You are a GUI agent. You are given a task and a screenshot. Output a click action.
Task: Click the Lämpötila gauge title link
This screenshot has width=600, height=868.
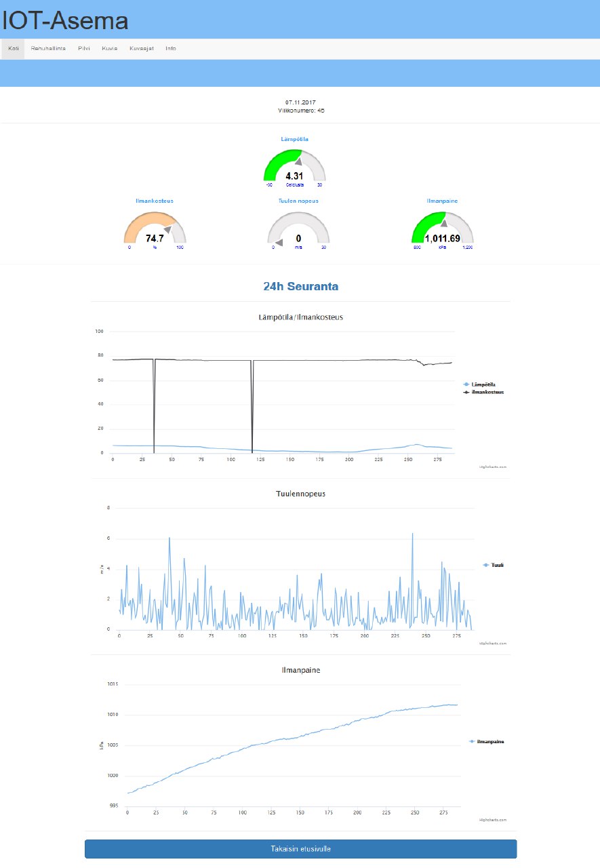(x=295, y=139)
